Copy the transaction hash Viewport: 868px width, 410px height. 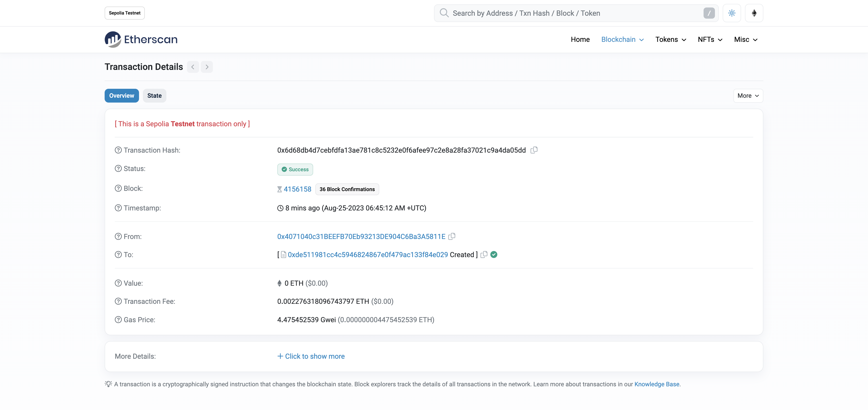534,150
